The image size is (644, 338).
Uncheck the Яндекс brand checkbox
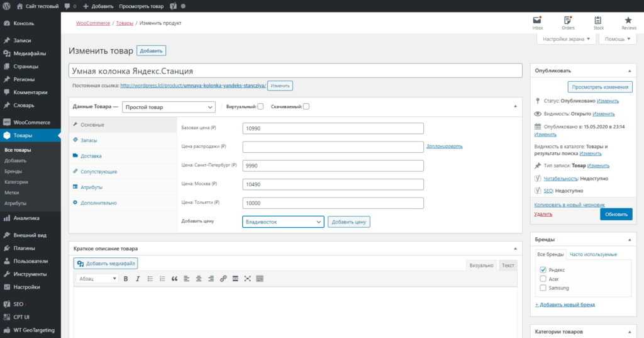coord(543,270)
